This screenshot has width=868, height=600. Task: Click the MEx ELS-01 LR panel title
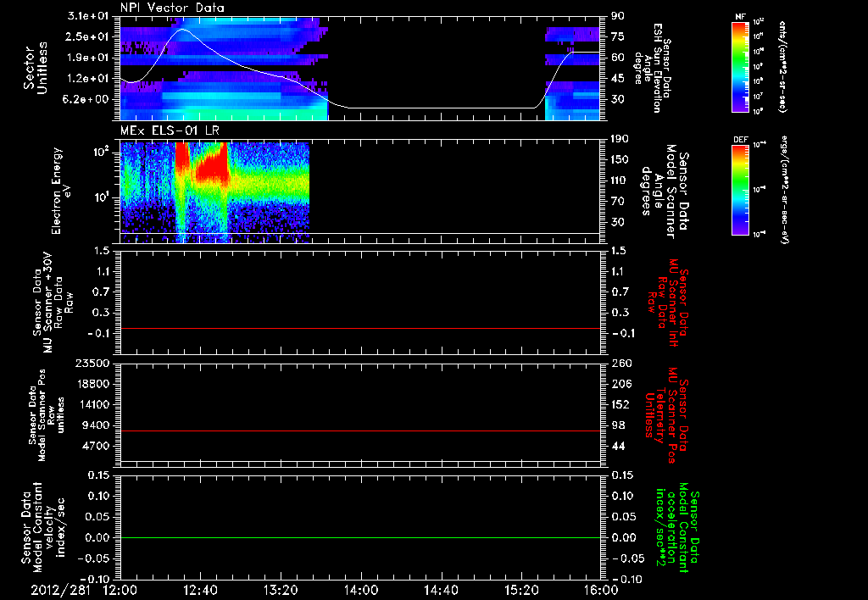click(170, 131)
